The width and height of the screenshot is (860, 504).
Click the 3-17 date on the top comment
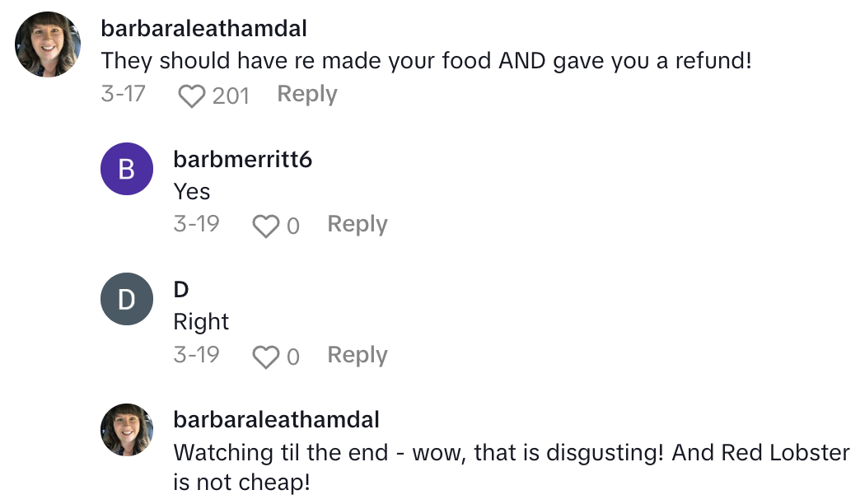[123, 95]
